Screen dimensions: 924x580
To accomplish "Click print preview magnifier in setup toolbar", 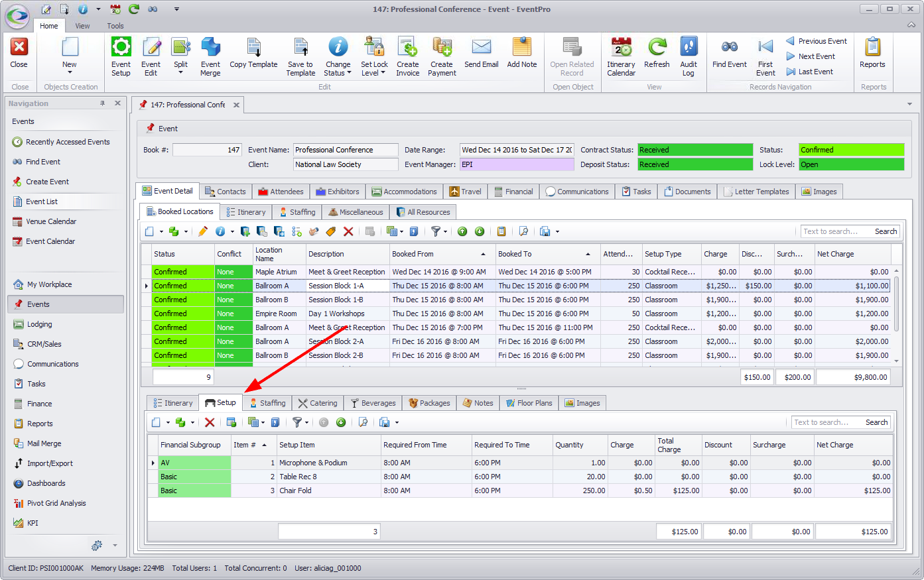I will pos(363,422).
